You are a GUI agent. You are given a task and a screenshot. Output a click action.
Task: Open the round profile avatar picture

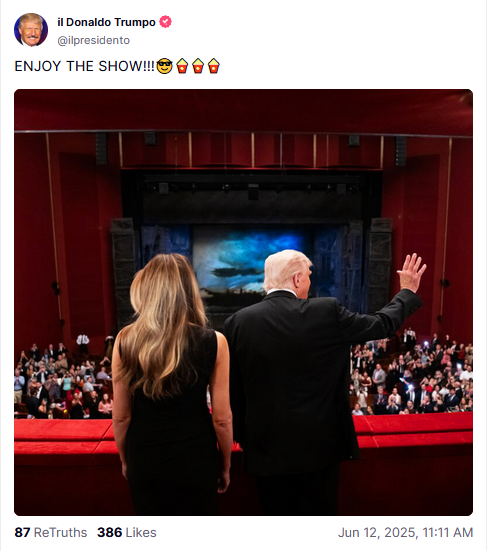coord(31,30)
